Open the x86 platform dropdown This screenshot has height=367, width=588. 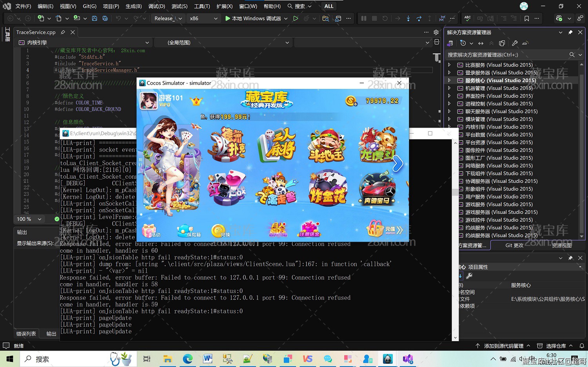click(203, 18)
